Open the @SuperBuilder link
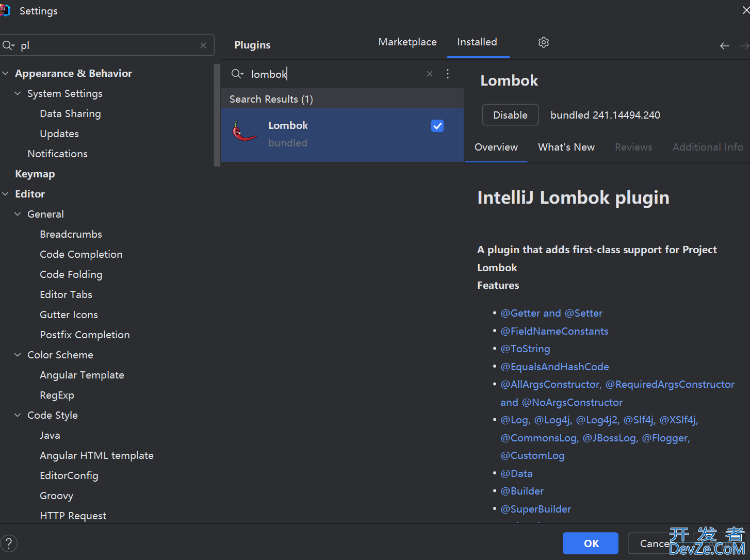 [x=535, y=509]
